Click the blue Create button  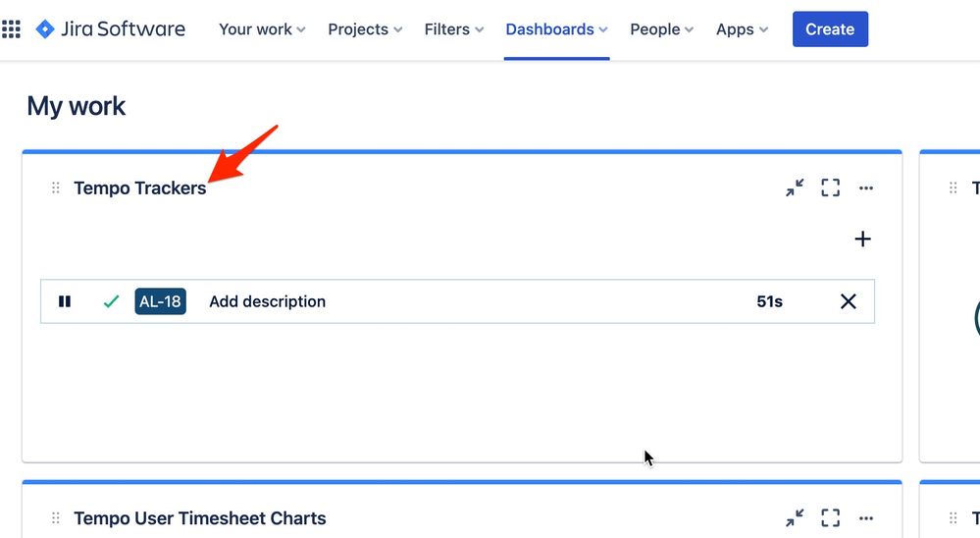click(830, 29)
